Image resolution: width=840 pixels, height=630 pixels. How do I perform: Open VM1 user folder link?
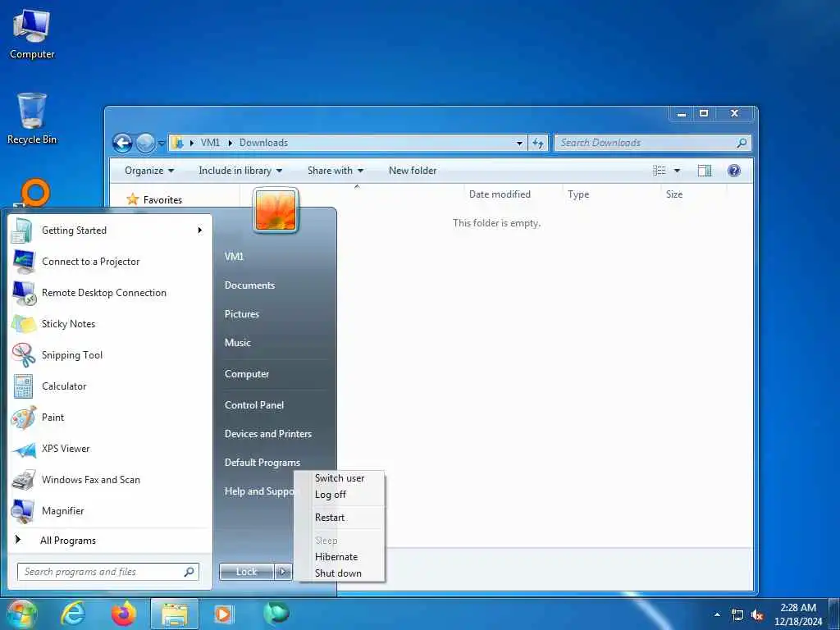(x=234, y=257)
